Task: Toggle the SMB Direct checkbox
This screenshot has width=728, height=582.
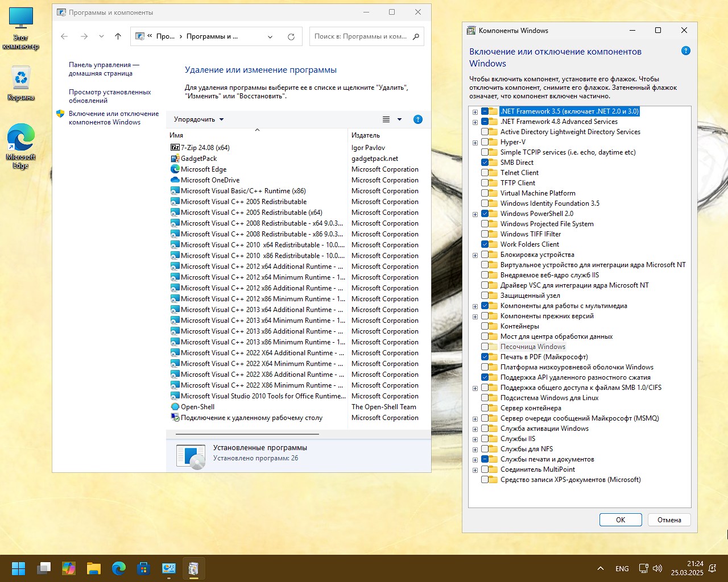Action: [485, 163]
